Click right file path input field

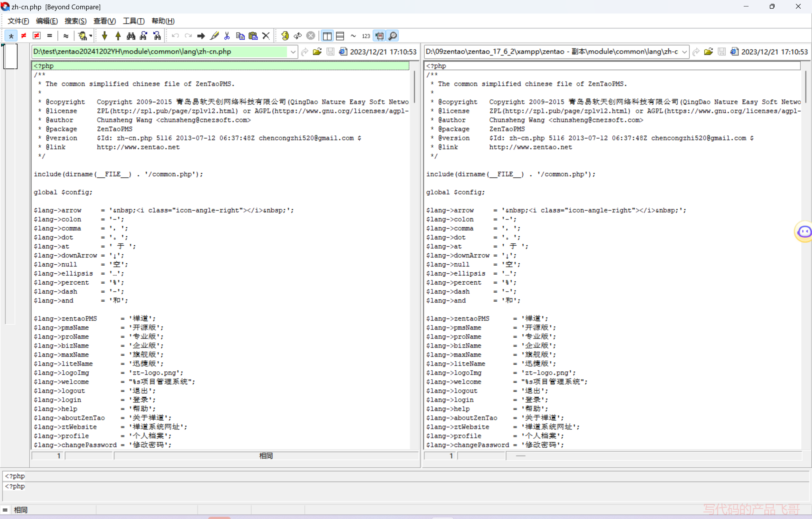pos(552,52)
